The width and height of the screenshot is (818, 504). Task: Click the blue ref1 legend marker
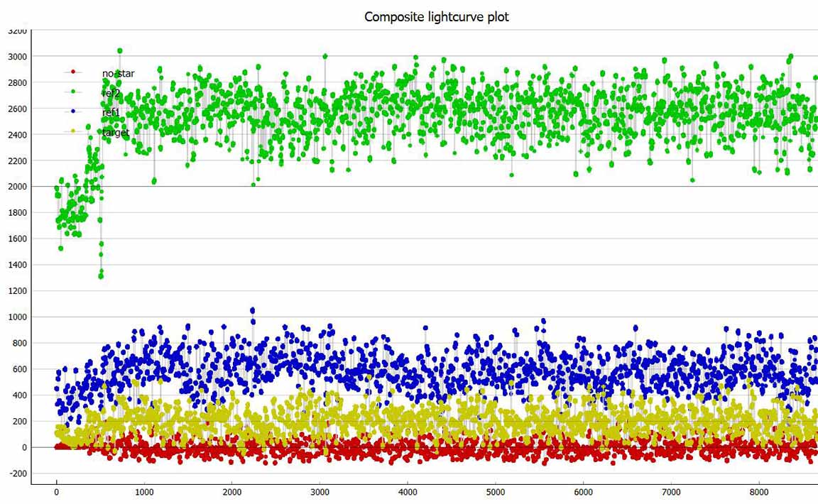(73, 112)
